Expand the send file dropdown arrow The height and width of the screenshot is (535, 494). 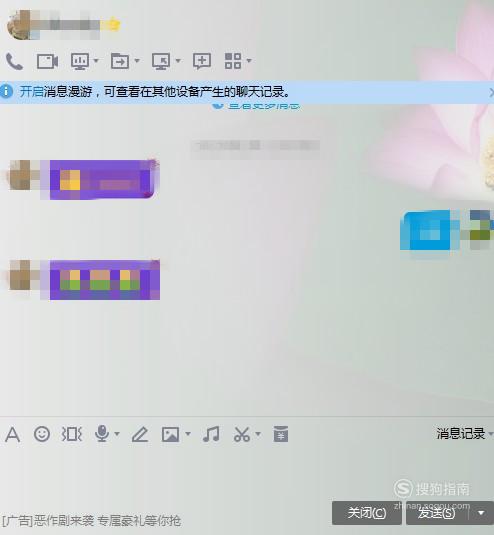point(137,61)
